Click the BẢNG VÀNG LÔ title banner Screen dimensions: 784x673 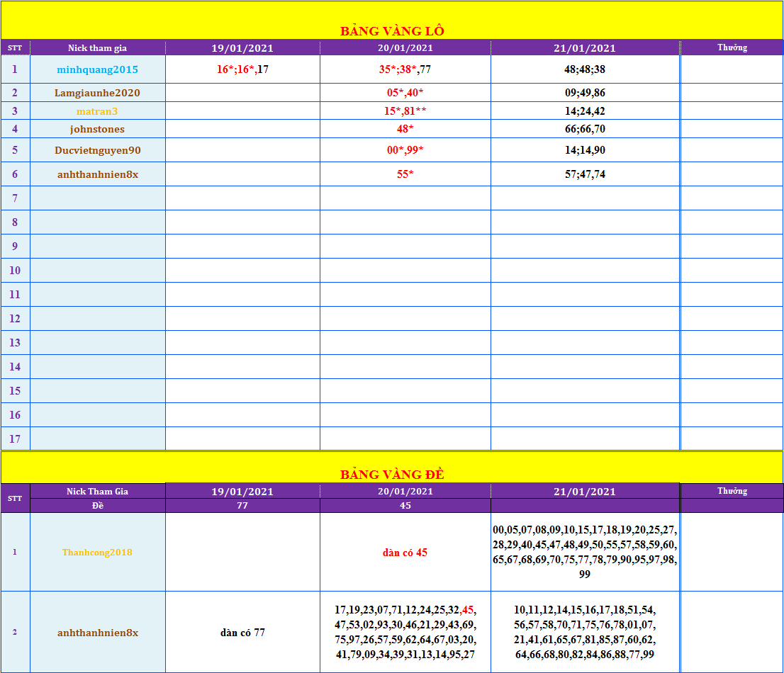pos(392,30)
